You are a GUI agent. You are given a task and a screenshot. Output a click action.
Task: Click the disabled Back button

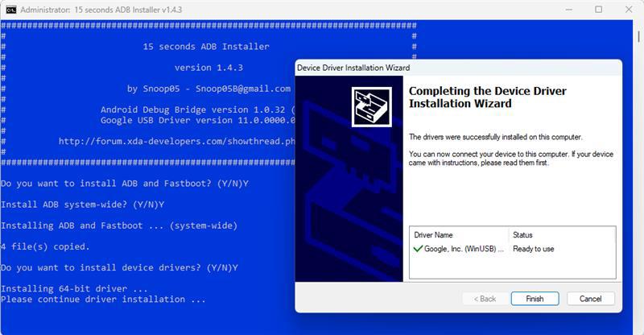[485, 299]
